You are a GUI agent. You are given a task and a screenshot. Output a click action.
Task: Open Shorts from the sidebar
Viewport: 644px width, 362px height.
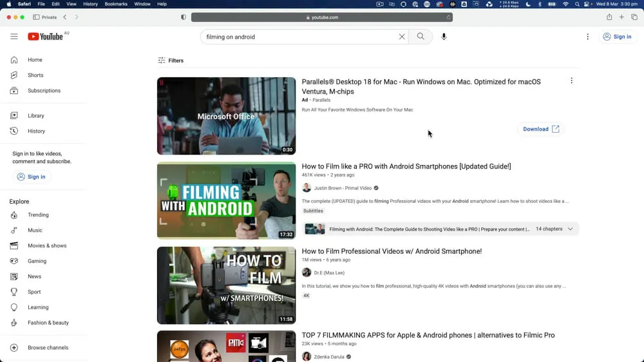tap(35, 75)
